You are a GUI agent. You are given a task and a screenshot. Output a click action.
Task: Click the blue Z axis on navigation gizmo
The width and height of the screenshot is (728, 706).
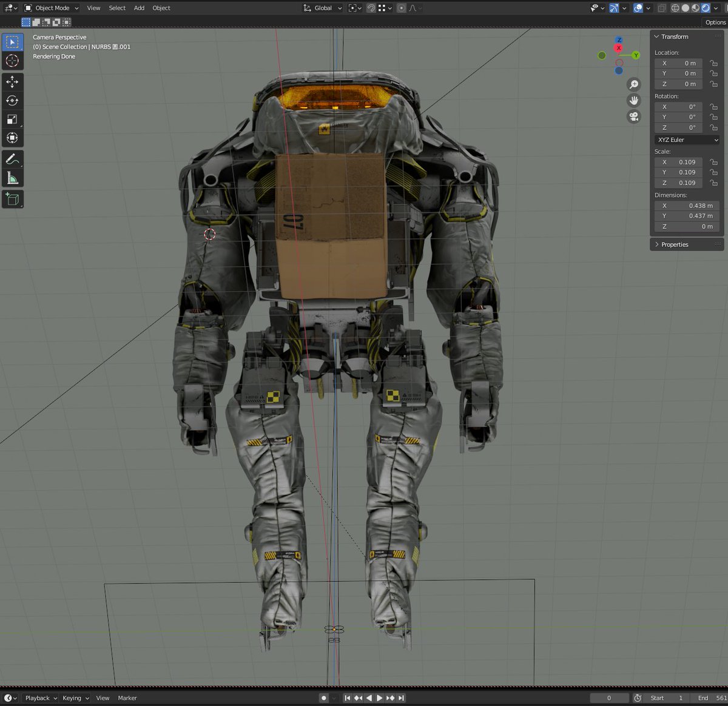(x=619, y=40)
